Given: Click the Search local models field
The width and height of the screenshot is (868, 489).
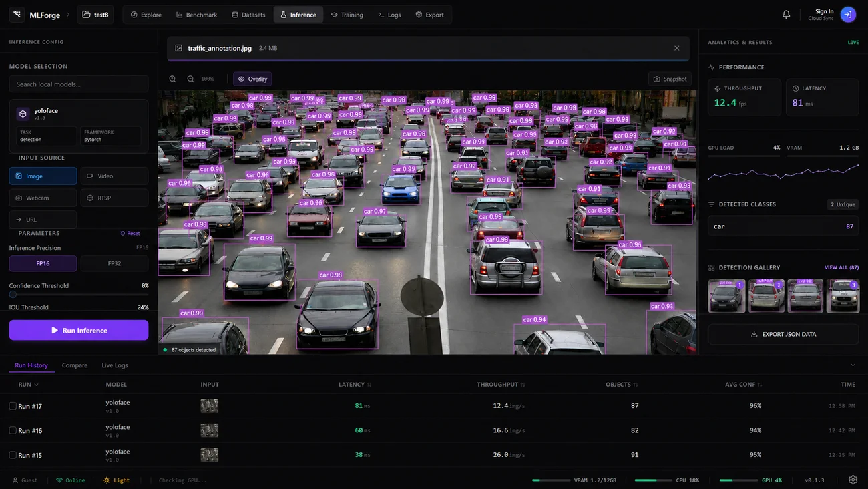Looking at the screenshot, I should [x=79, y=84].
